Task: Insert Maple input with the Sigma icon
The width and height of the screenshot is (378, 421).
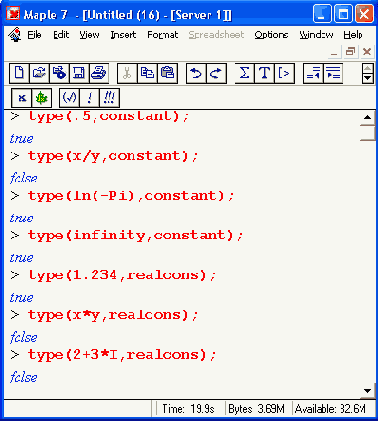Action: tap(245, 73)
